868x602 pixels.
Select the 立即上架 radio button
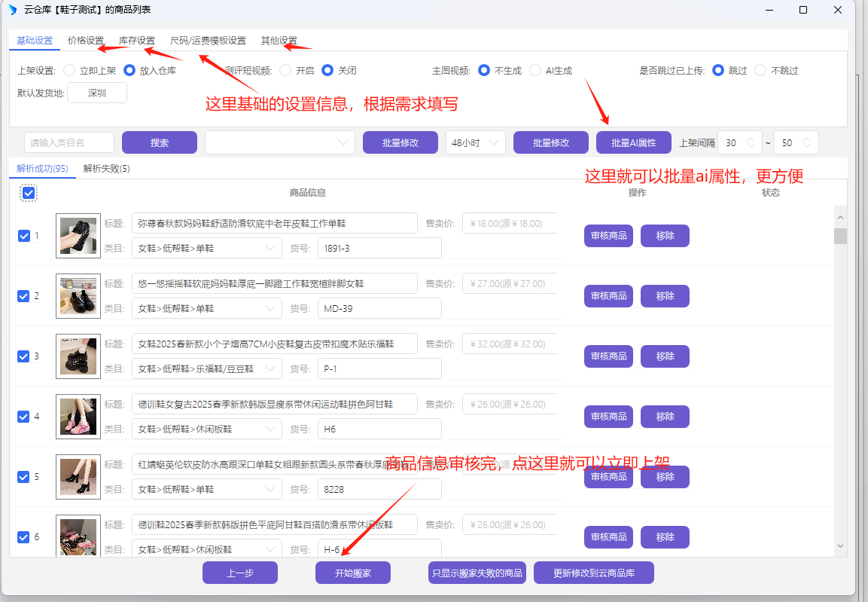[x=69, y=70]
